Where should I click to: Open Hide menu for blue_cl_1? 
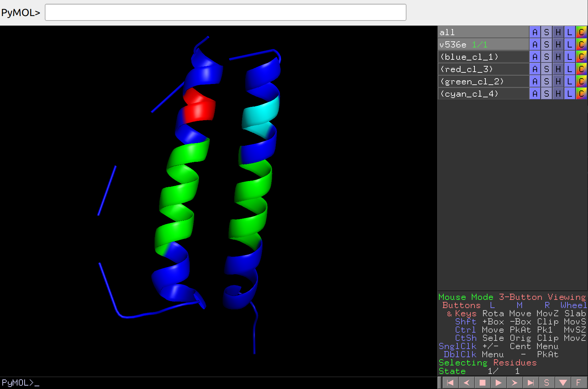pos(558,57)
